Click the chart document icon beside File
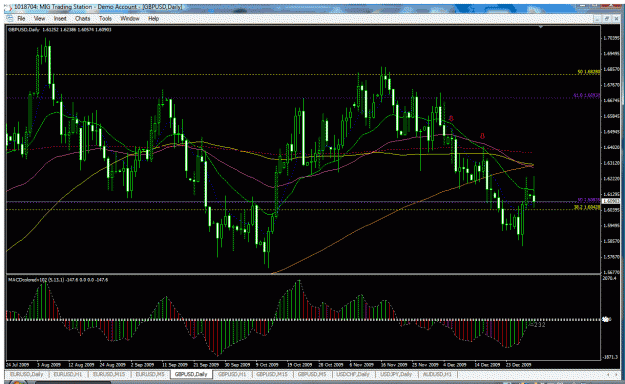 [x=9, y=19]
